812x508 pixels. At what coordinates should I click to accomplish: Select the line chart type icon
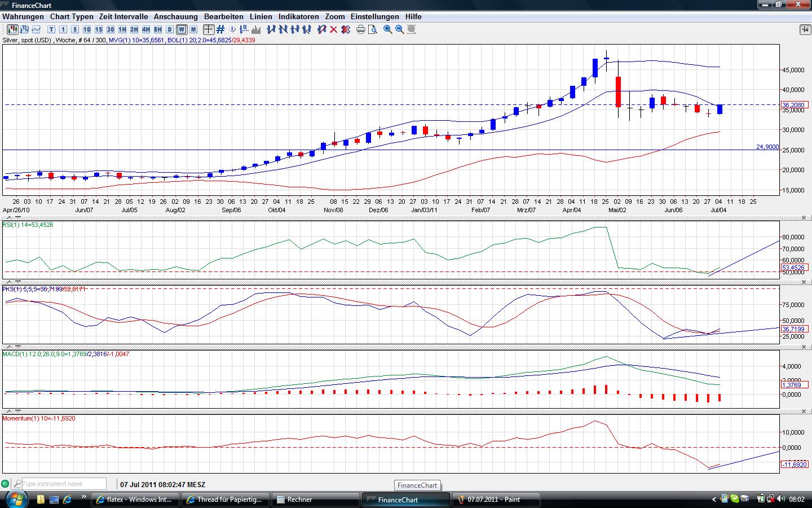pos(37,29)
